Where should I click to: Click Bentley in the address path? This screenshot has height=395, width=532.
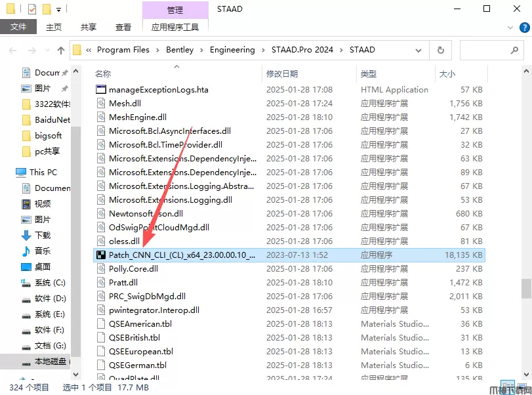tap(180, 50)
